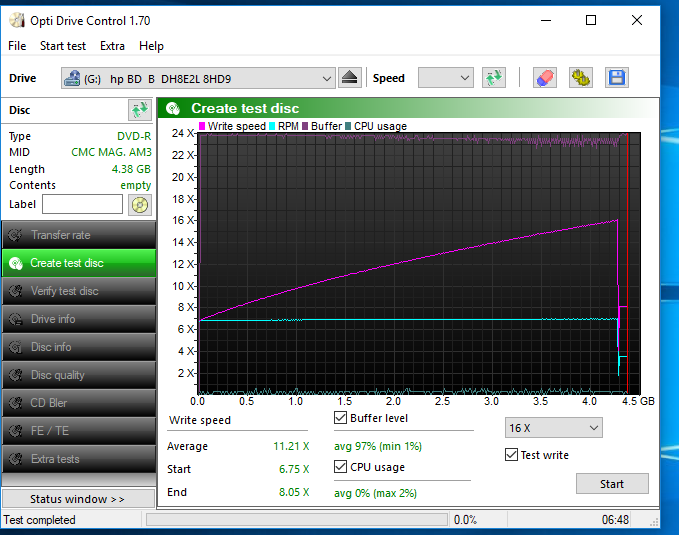Open the File menu
Viewport: 679px width, 535px height.
(17, 46)
